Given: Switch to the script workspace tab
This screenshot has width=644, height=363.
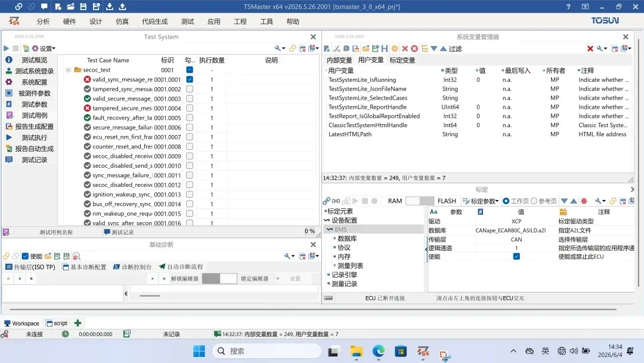Looking at the screenshot, I should 57,323.
